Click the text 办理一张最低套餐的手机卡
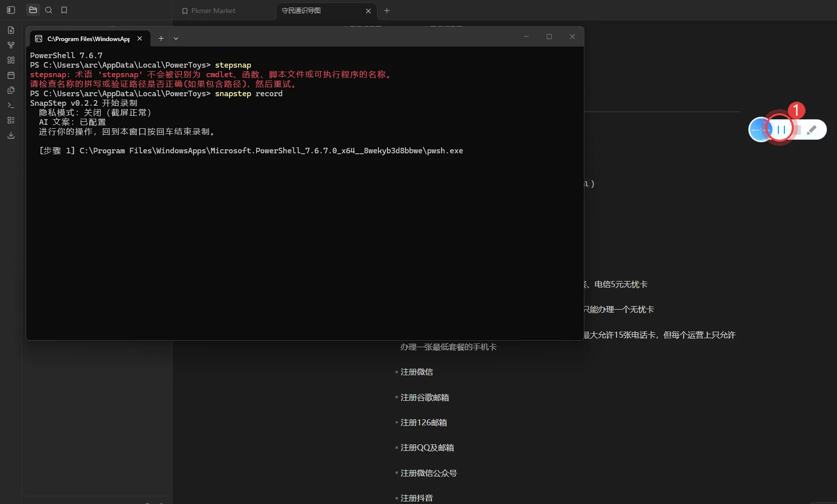837x504 pixels. (x=448, y=347)
